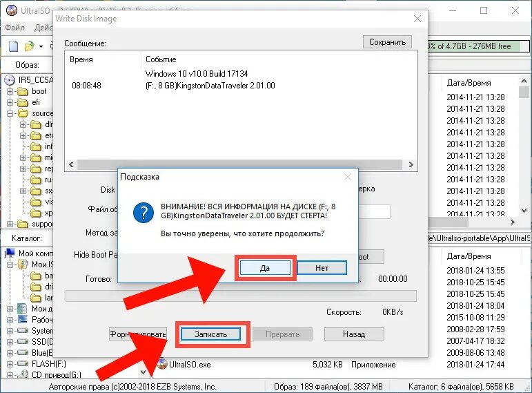Viewport: 532px width, 393px height.
Task: Select date 2018-01-24 13:55 entry
Action: pyautogui.click(x=475, y=270)
